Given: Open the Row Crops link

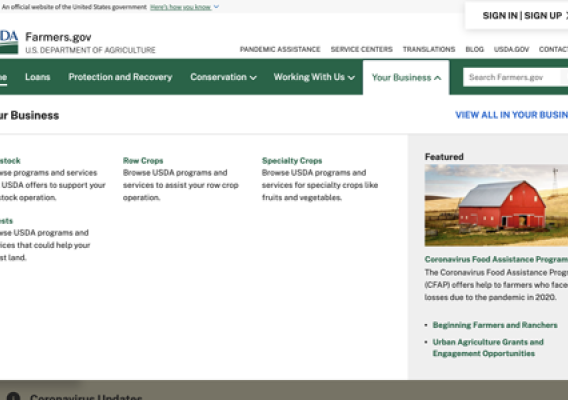Looking at the screenshot, I should [143, 161].
